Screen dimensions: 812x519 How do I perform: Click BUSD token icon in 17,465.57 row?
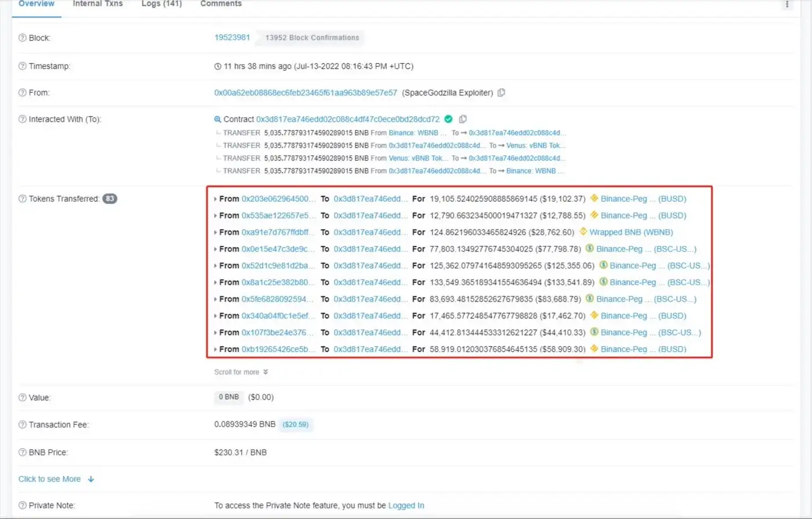[x=594, y=316]
